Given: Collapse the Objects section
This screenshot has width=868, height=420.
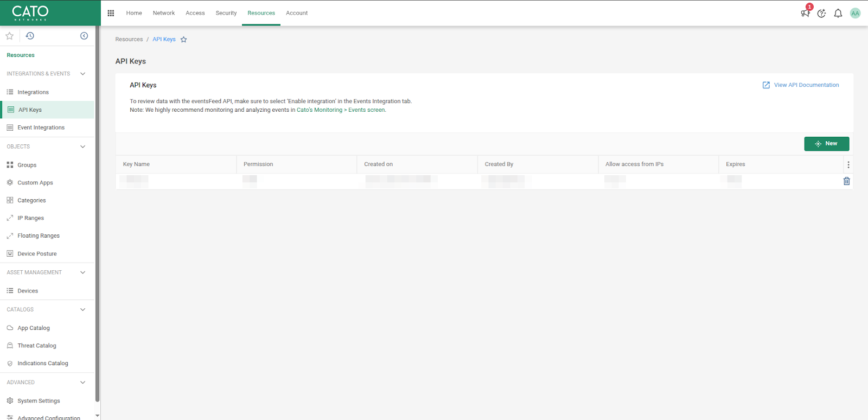Looking at the screenshot, I should tap(82, 147).
